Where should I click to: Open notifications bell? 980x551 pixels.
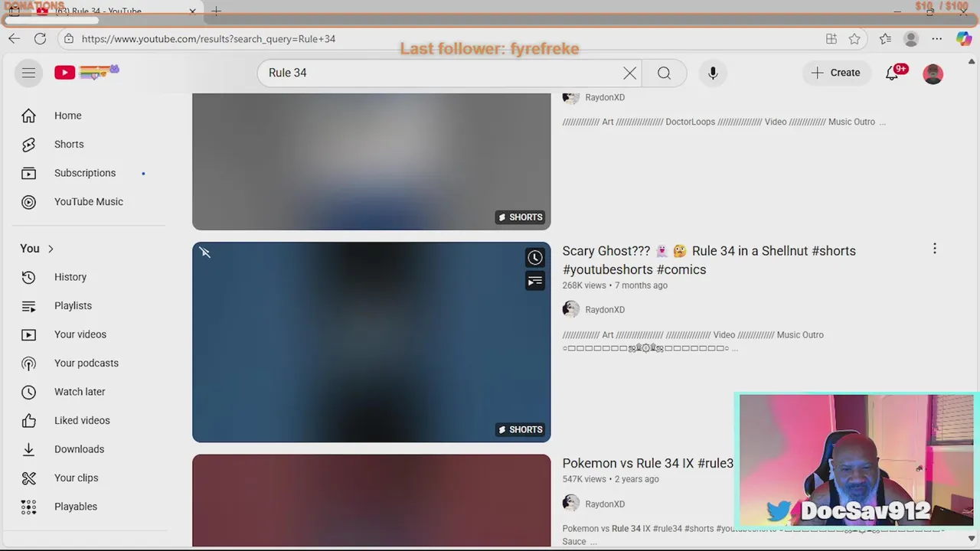[892, 73]
